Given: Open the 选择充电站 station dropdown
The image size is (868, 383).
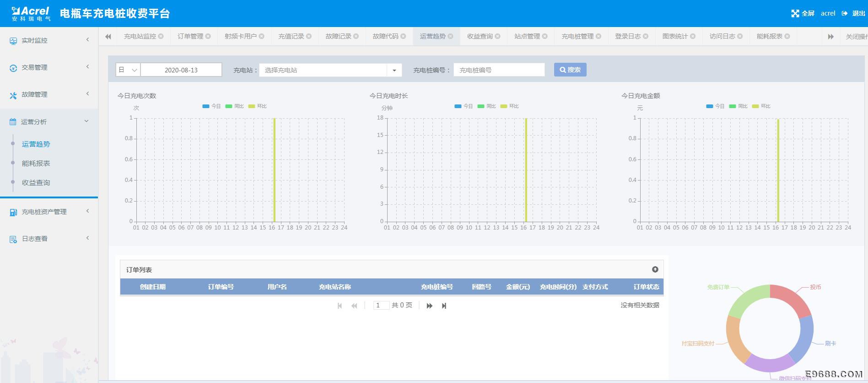Looking at the screenshot, I should click(330, 70).
